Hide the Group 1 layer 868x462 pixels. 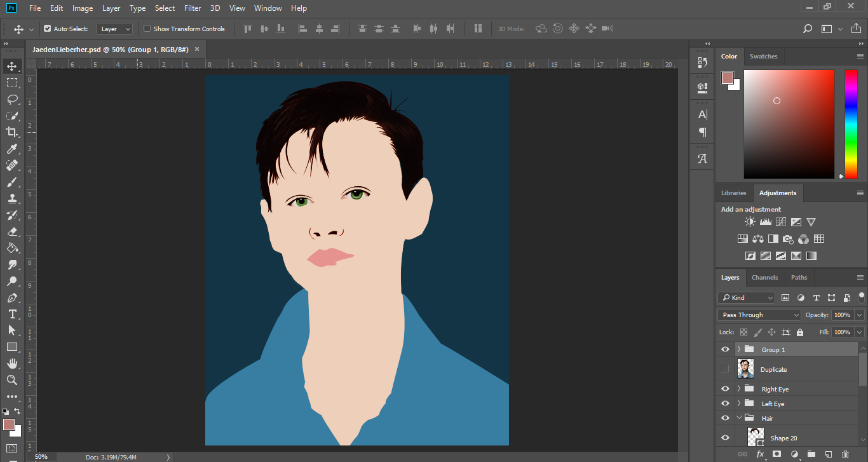pyautogui.click(x=725, y=350)
